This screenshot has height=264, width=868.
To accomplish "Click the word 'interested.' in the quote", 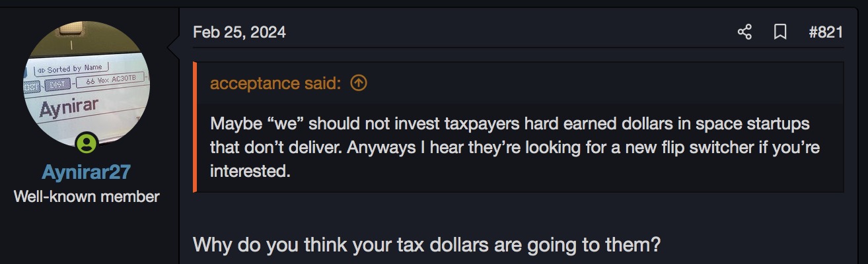I will (250, 171).
